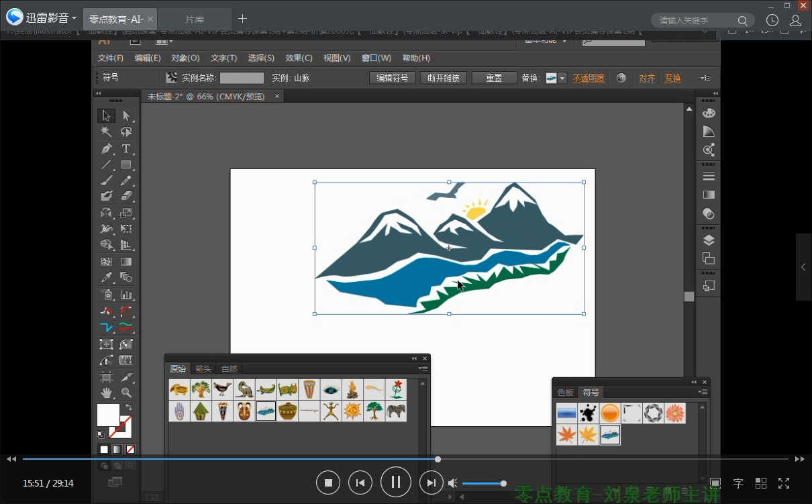Click the 编辑符号 button

click(x=392, y=78)
